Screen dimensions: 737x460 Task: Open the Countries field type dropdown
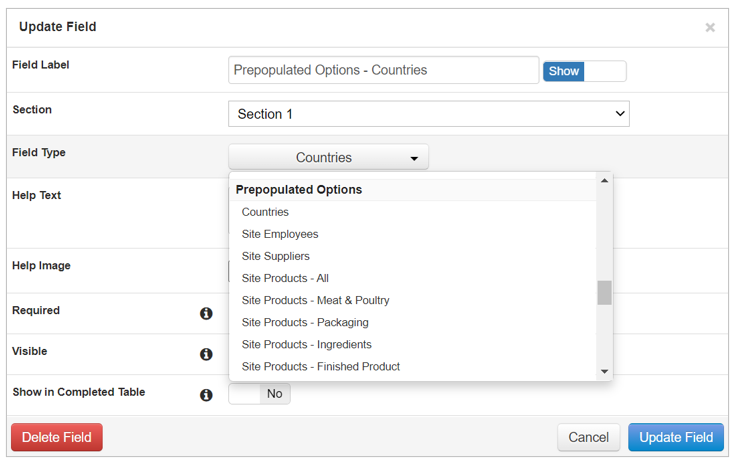pyautogui.click(x=328, y=158)
